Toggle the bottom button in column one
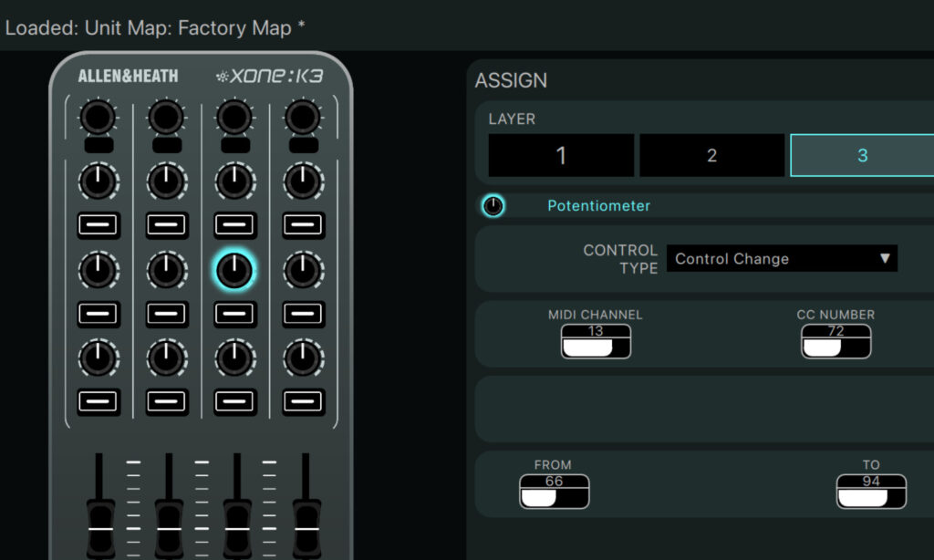 (x=98, y=399)
